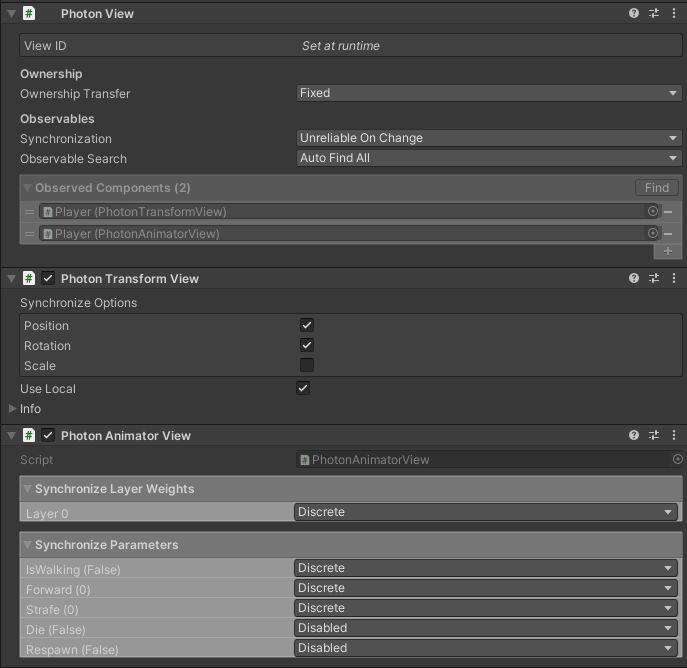The width and height of the screenshot is (687, 668).
Task: Expand the Info foldout
Action: tap(12, 409)
